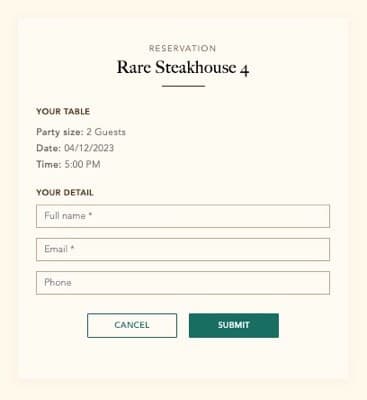The image size is (367, 400).
Task: Click the asterisk in Email placeholder
Action: tap(72, 248)
